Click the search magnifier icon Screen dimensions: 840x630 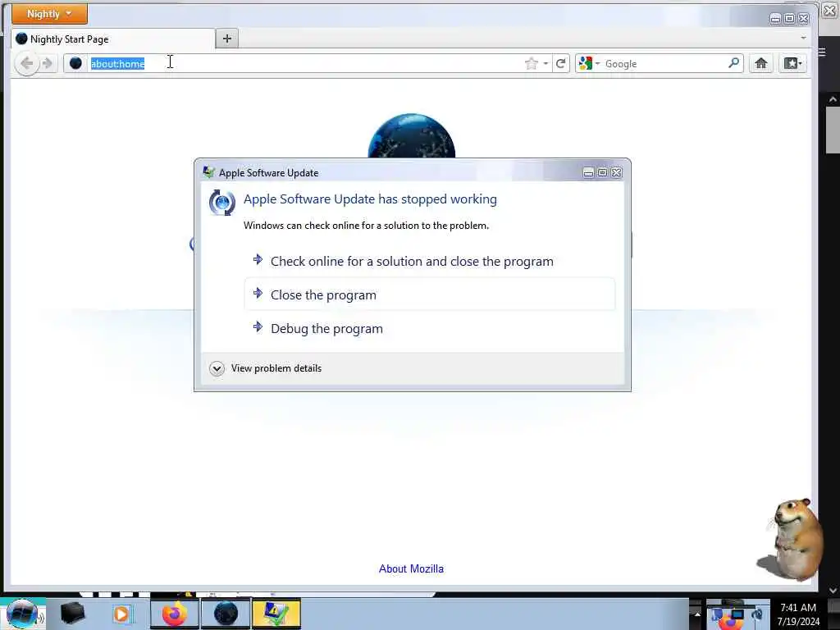tap(734, 63)
